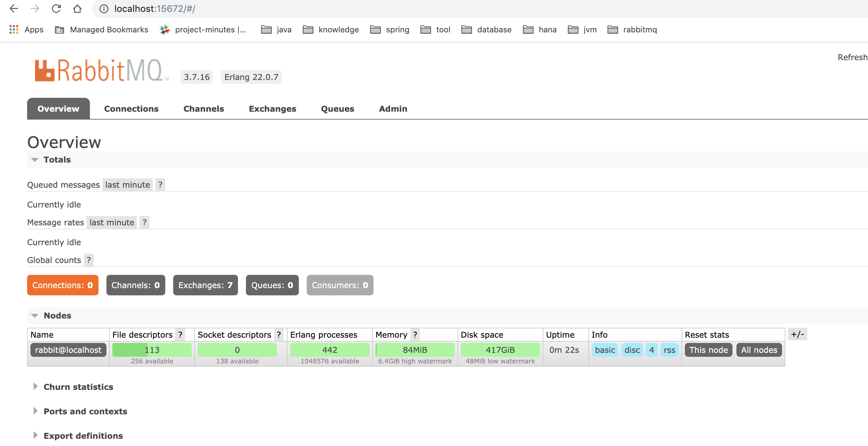The image size is (868, 446).
Task: Toggle node columns with +/- button
Action: click(x=797, y=334)
